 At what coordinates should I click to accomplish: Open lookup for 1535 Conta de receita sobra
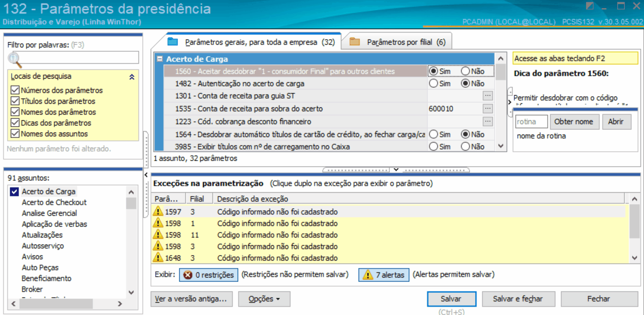tap(487, 109)
